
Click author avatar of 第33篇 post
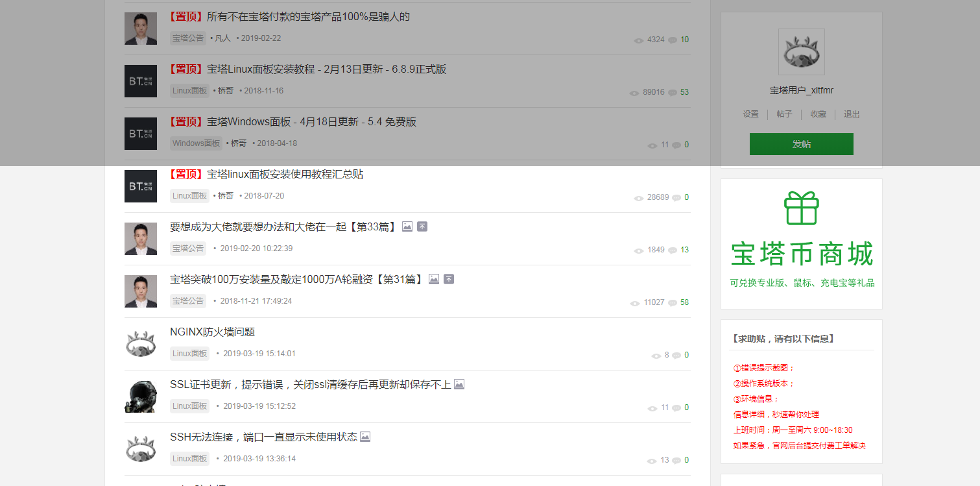[x=141, y=239]
